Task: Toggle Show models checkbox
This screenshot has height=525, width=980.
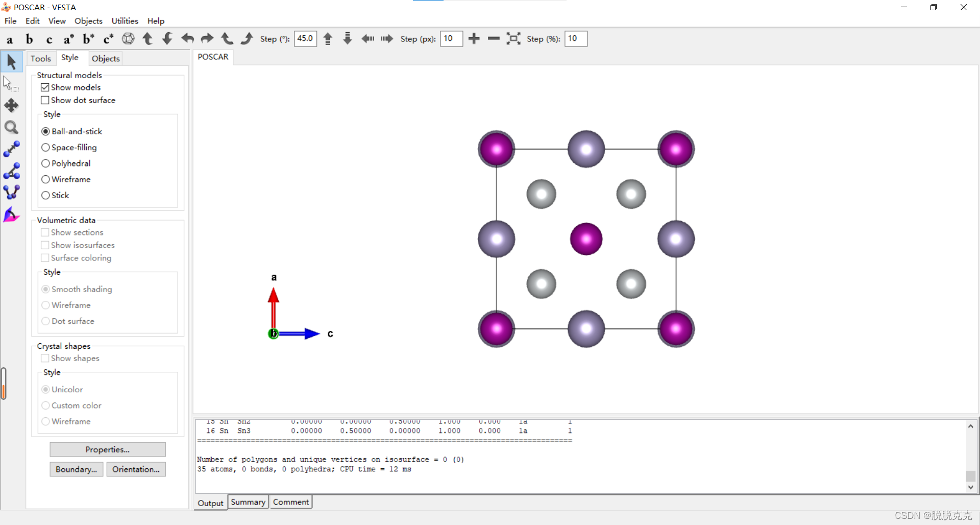Action: (x=45, y=87)
